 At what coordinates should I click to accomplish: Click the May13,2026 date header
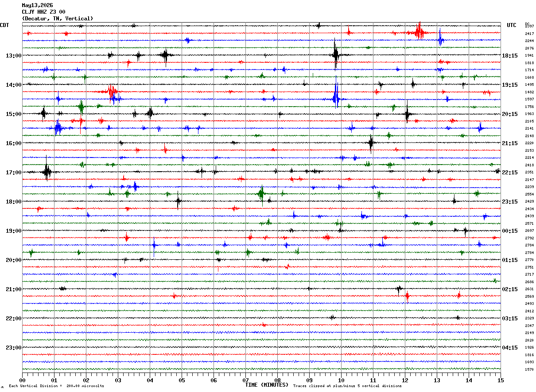pos(37,5)
